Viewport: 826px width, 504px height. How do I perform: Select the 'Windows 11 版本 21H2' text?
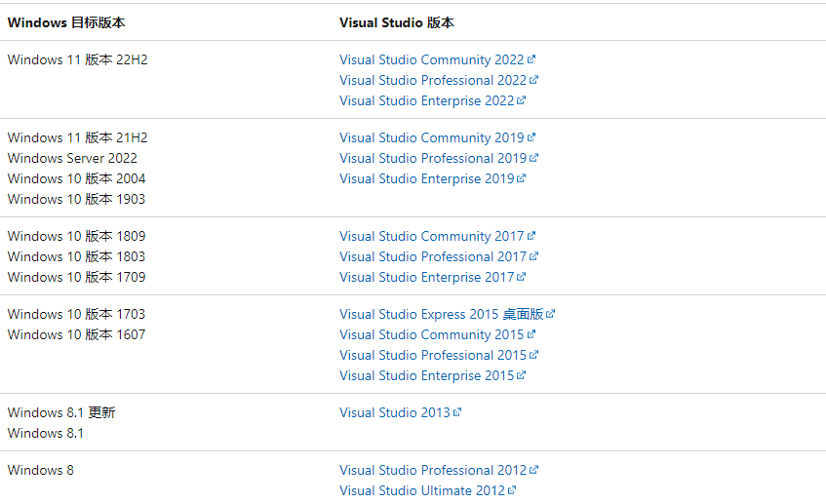77,137
